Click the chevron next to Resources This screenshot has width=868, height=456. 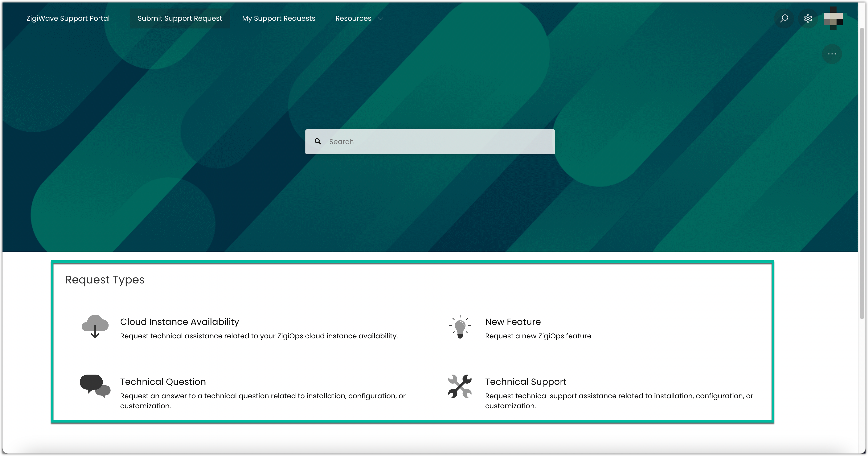(380, 19)
